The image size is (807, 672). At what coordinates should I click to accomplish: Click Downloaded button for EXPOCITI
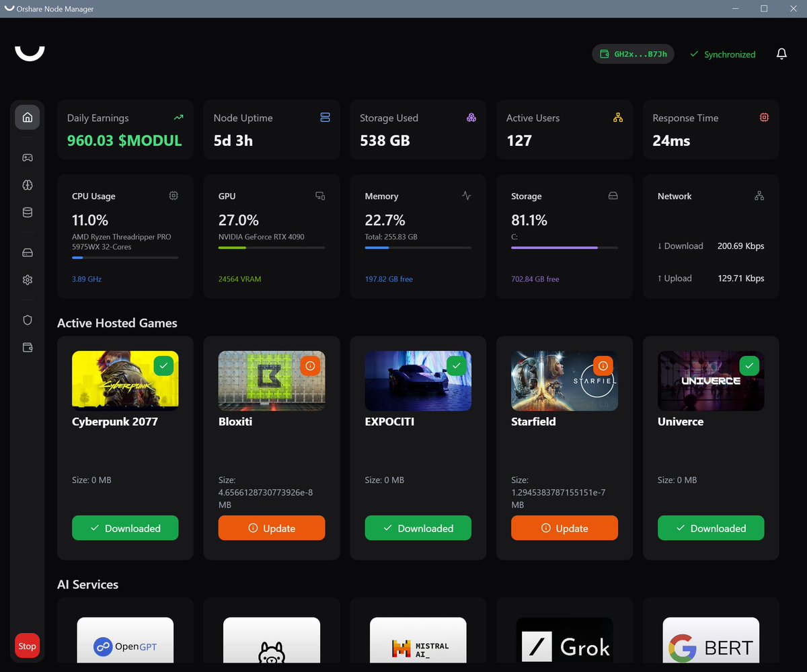[418, 528]
